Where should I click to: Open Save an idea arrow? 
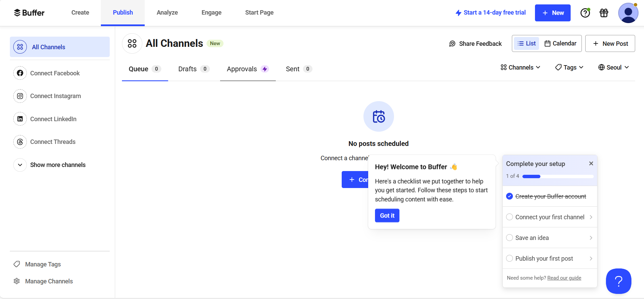(591, 238)
